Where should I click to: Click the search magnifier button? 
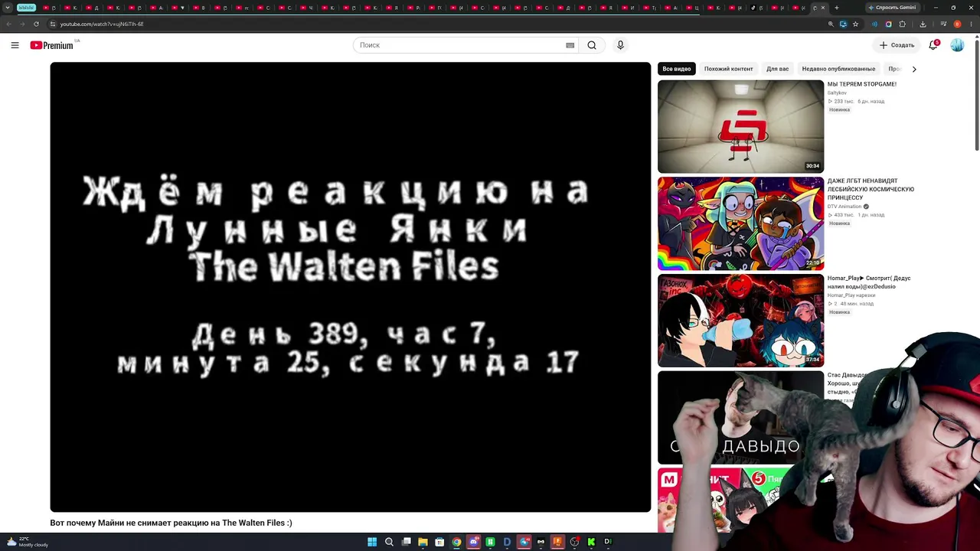click(x=592, y=45)
